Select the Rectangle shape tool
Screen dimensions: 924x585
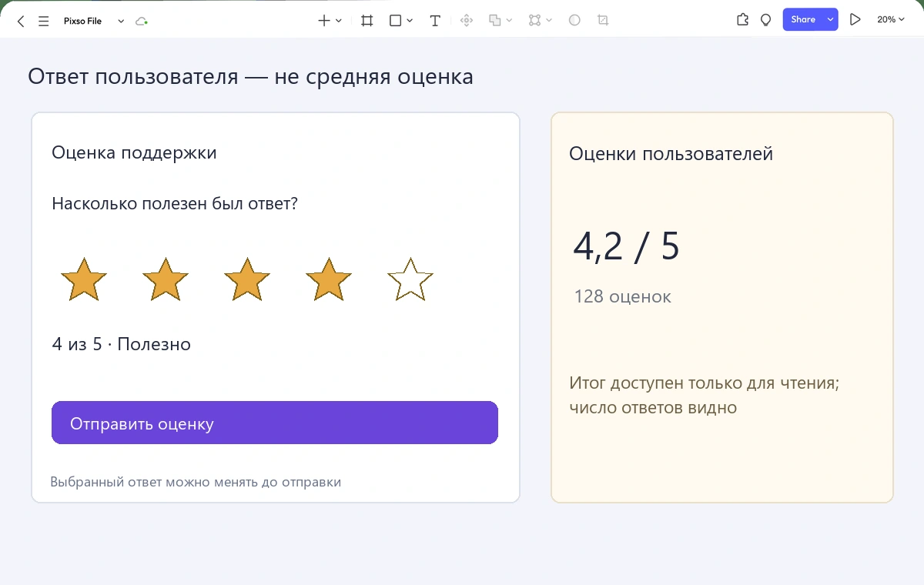395,21
